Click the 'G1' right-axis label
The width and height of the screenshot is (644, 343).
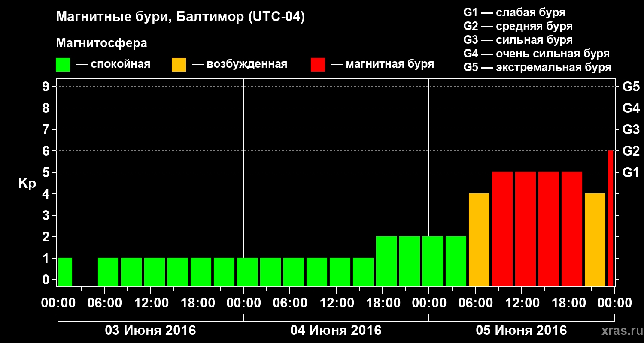(x=631, y=172)
